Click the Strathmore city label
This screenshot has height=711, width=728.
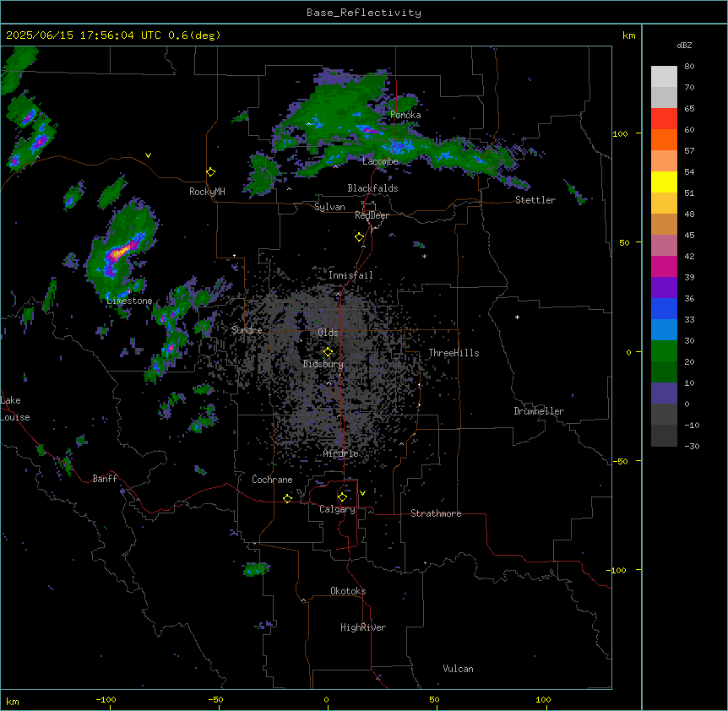click(436, 513)
